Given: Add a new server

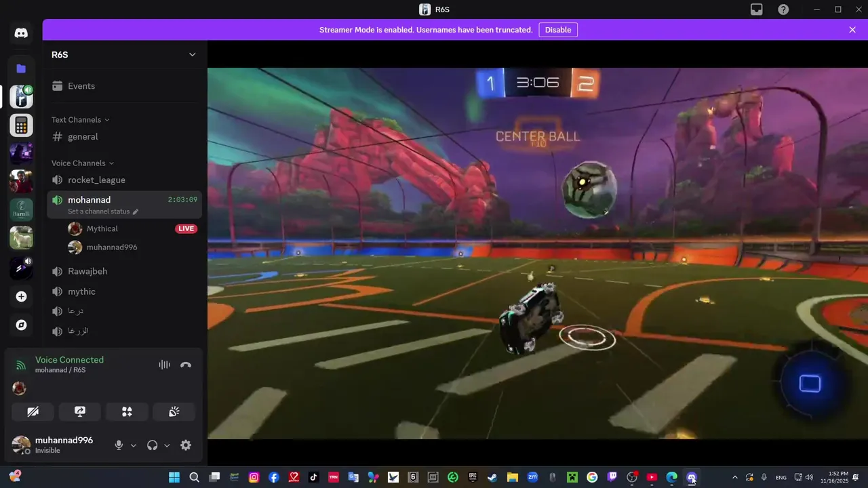Looking at the screenshot, I should click(x=21, y=296).
